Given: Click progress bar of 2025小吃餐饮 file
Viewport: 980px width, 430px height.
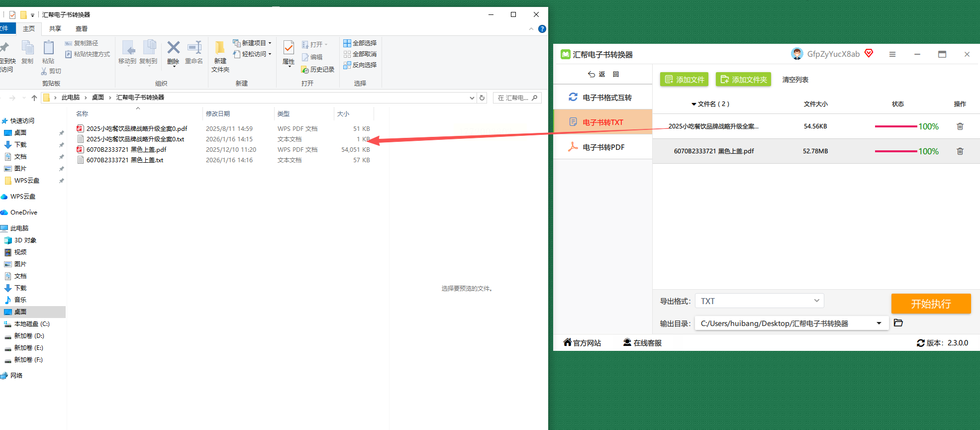Looking at the screenshot, I should pyautogui.click(x=896, y=126).
